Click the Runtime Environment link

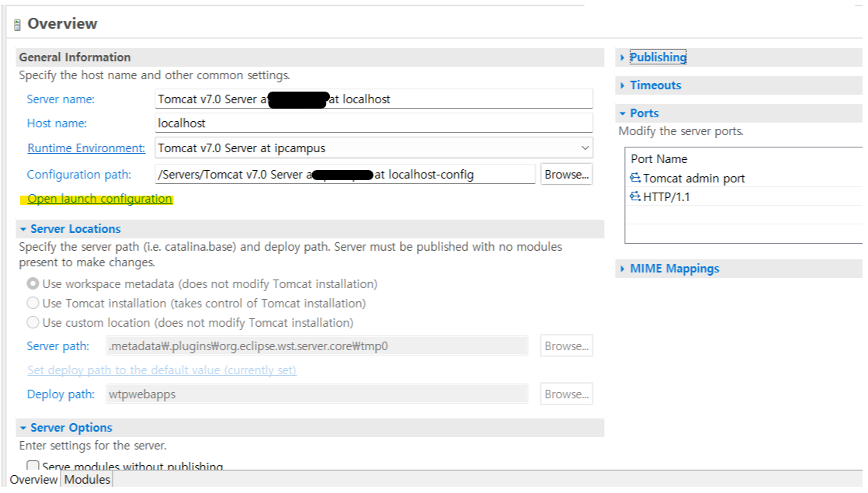86,148
